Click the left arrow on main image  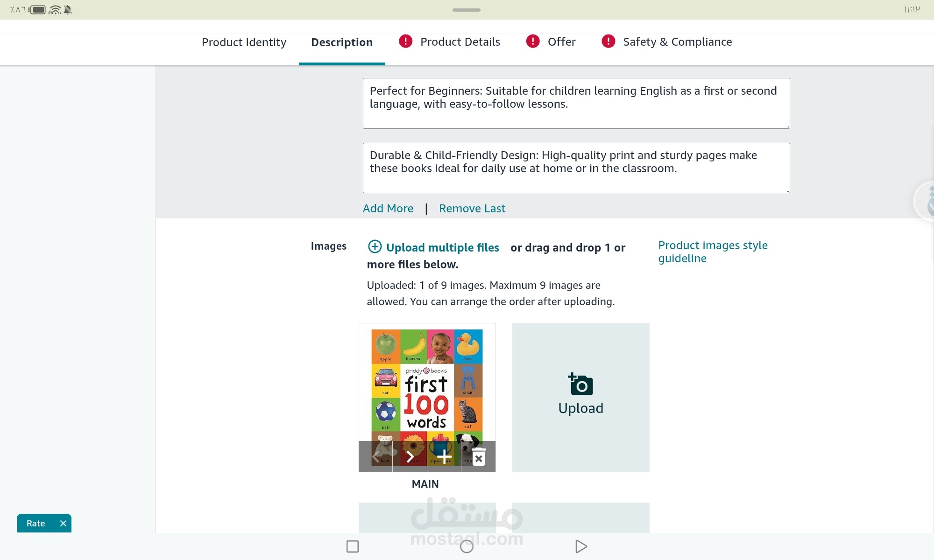(375, 457)
